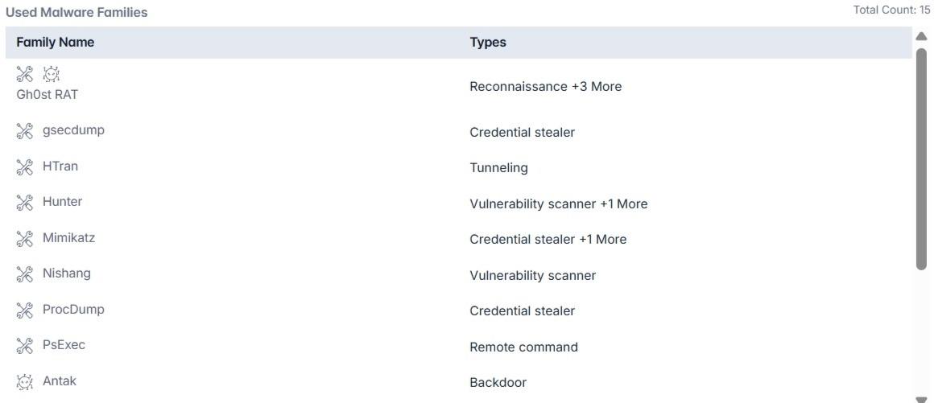Click the tool icon next to HTran
This screenshot has width=936, height=403.
click(25, 166)
